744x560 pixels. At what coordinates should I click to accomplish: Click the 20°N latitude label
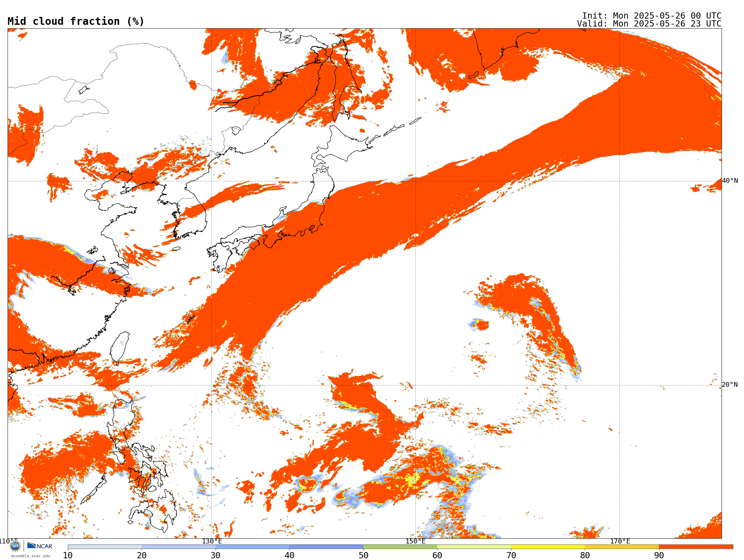pos(730,384)
